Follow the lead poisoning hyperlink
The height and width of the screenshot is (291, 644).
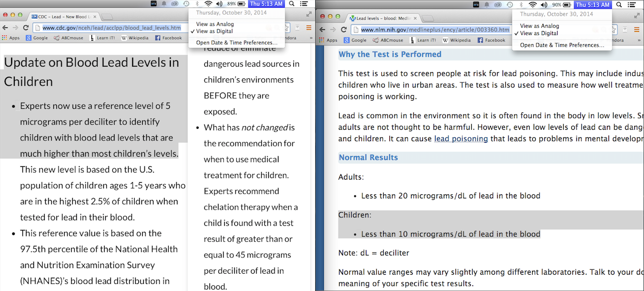pos(461,138)
